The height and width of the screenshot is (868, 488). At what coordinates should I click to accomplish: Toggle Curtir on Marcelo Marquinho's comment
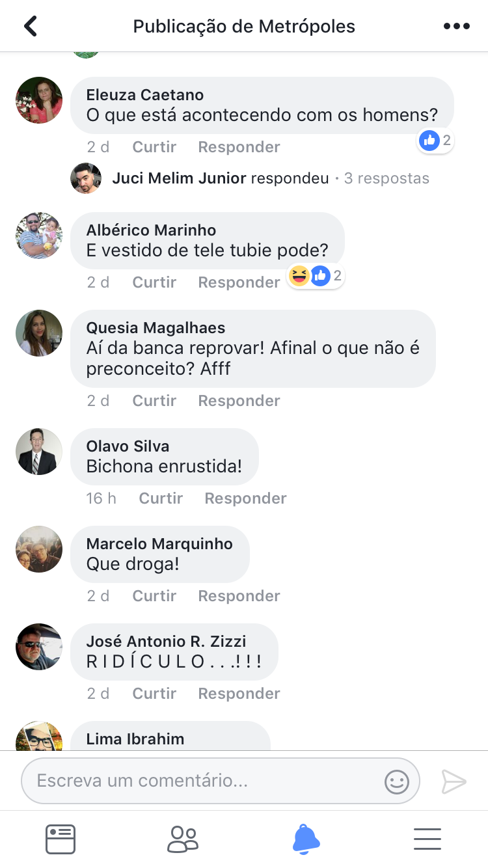154,596
